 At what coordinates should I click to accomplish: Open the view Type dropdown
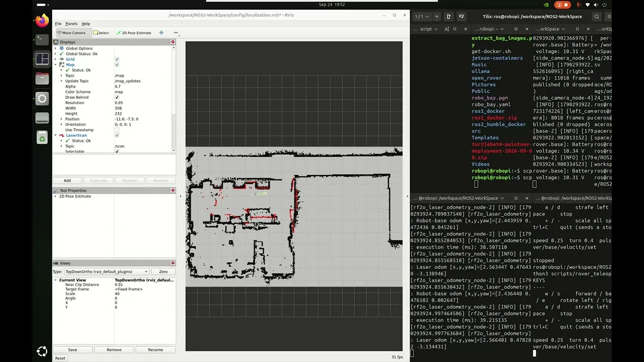tap(107, 271)
